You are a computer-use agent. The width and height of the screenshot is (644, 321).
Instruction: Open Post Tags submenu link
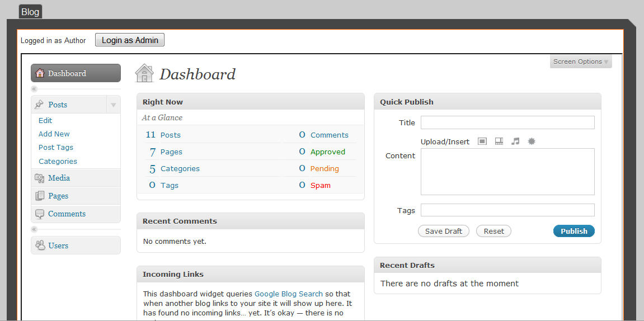click(56, 148)
